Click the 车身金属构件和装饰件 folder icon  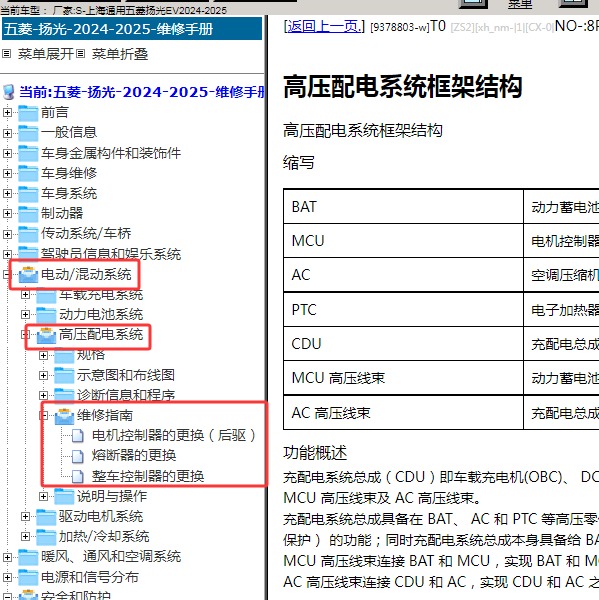tap(28, 153)
